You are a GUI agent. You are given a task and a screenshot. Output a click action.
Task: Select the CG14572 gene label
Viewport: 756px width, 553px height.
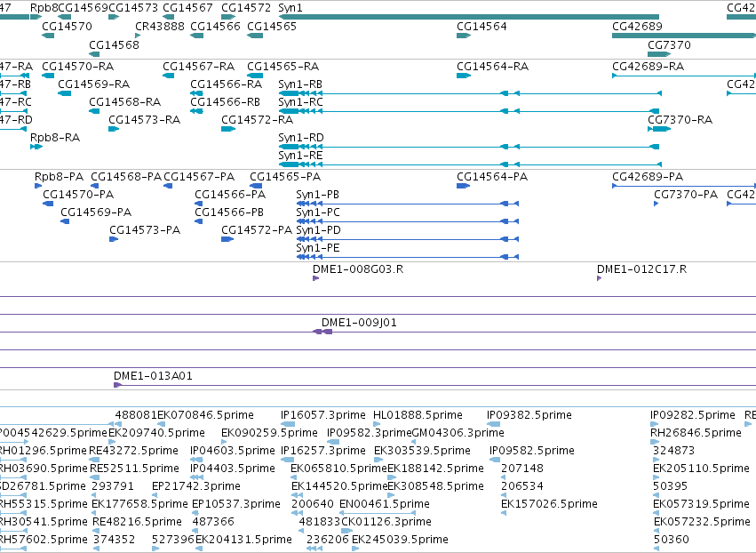[x=246, y=8]
